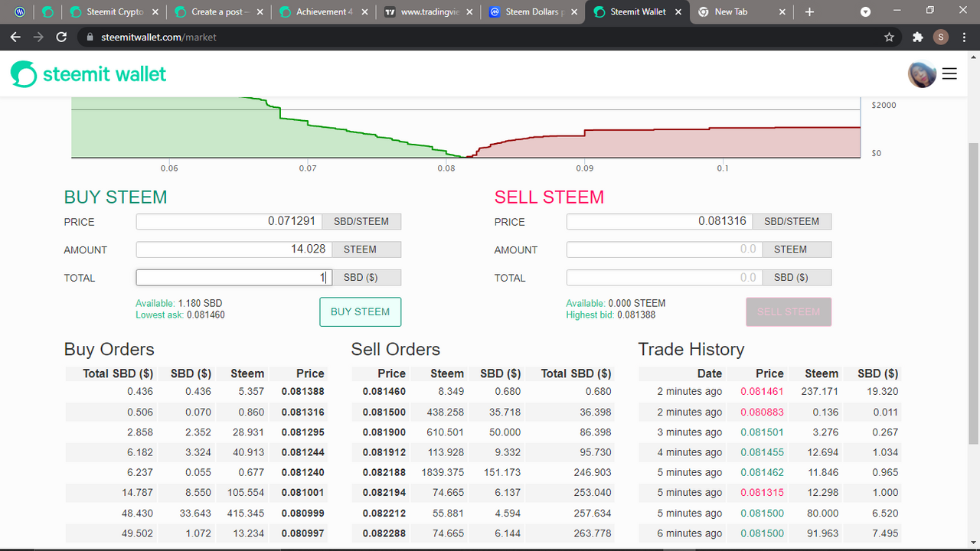Click the Trade History heading
Image resolution: width=980 pixels, height=551 pixels.
pyautogui.click(x=691, y=350)
